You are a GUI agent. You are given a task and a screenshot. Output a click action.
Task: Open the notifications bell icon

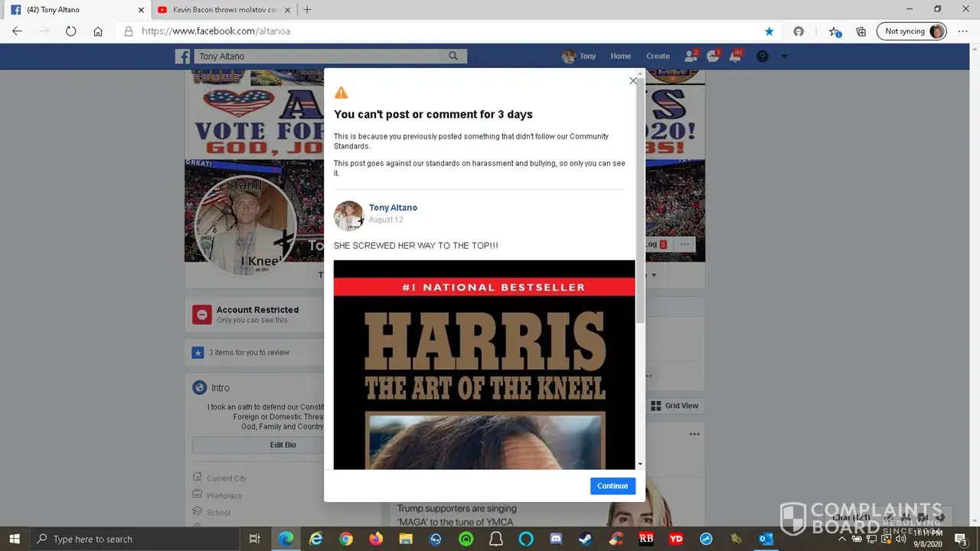click(736, 56)
